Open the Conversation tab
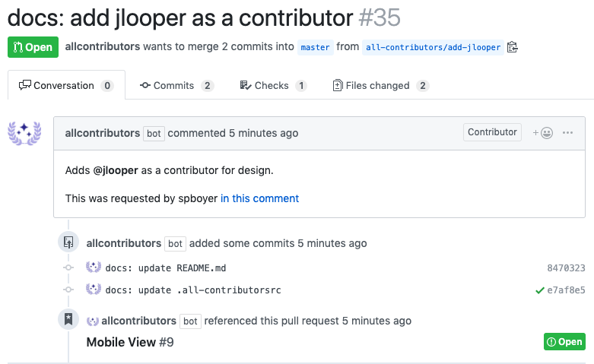This screenshot has width=594, height=364. (66, 86)
